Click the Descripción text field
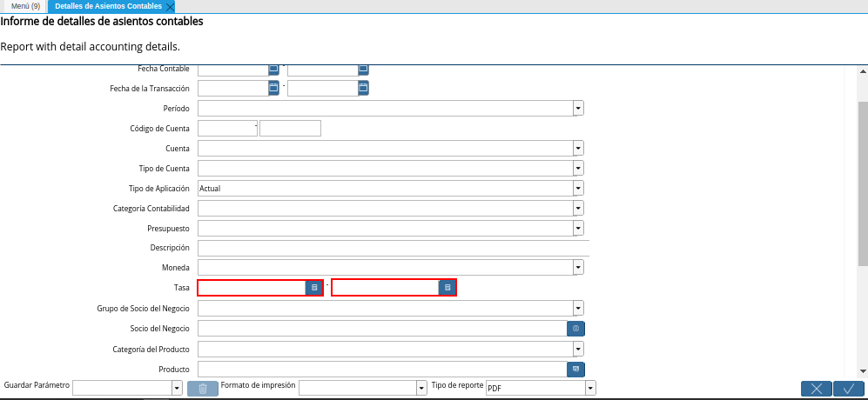Screen dimensions: 868x400 tap(393, 248)
